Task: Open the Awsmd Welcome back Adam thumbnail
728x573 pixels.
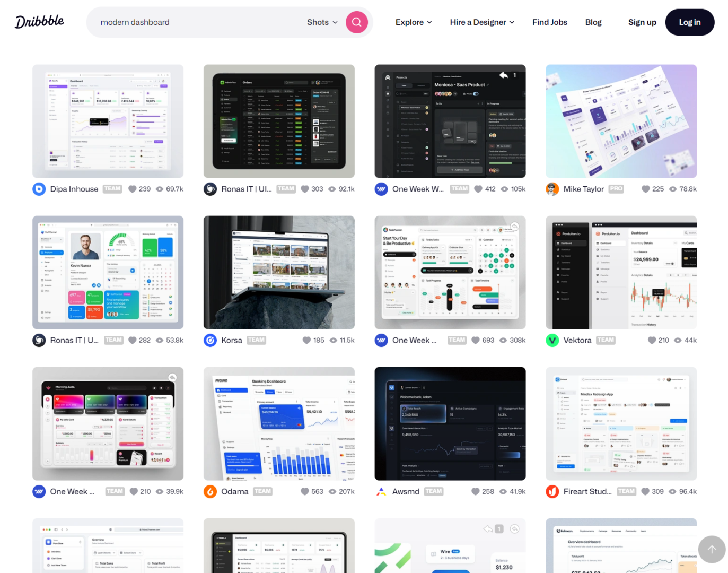Action: pos(450,423)
